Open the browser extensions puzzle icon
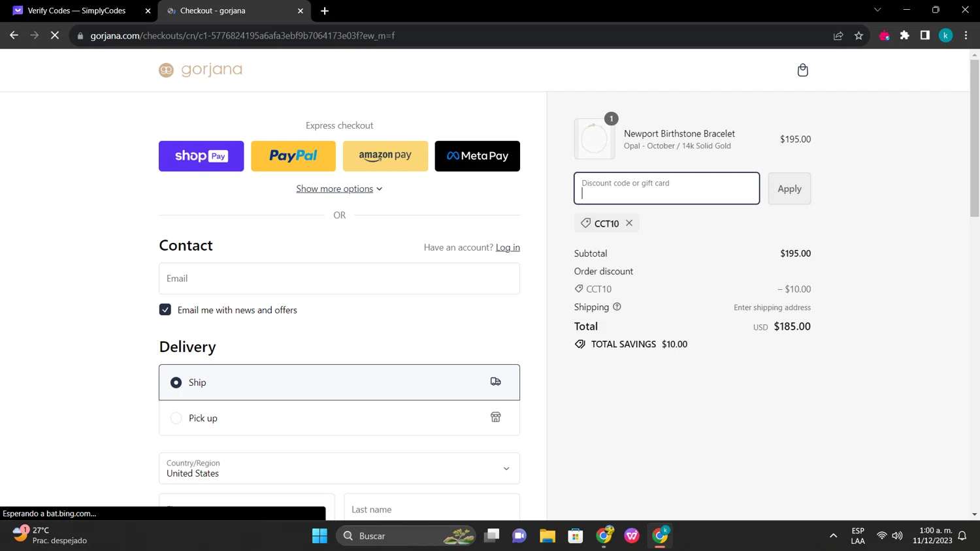980x551 pixels. coord(905,35)
